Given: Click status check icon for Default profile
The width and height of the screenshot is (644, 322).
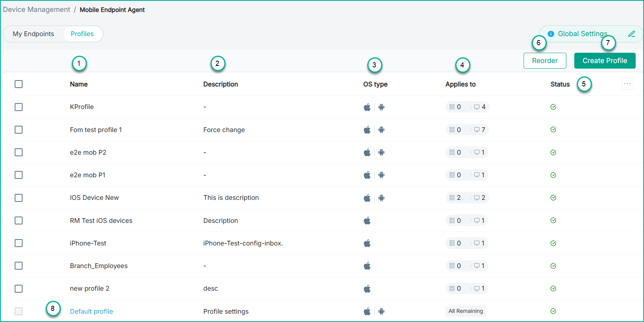Looking at the screenshot, I should [553, 311].
